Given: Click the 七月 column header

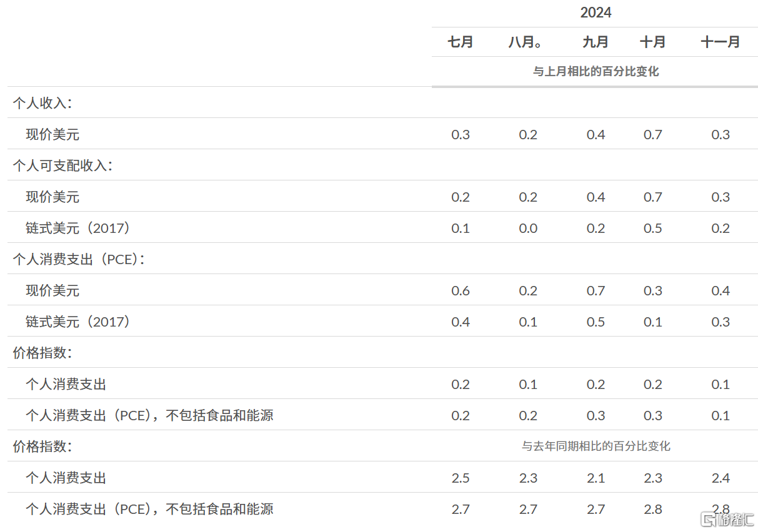Looking at the screenshot, I should point(461,42).
